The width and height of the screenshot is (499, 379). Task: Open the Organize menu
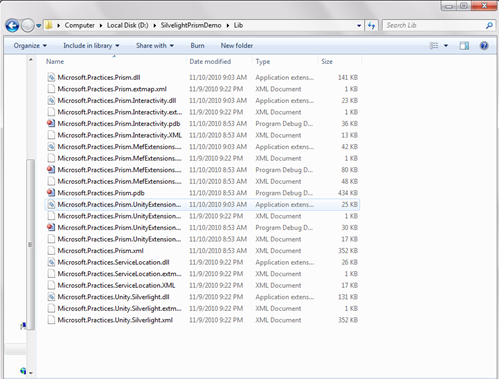pyautogui.click(x=30, y=46)
